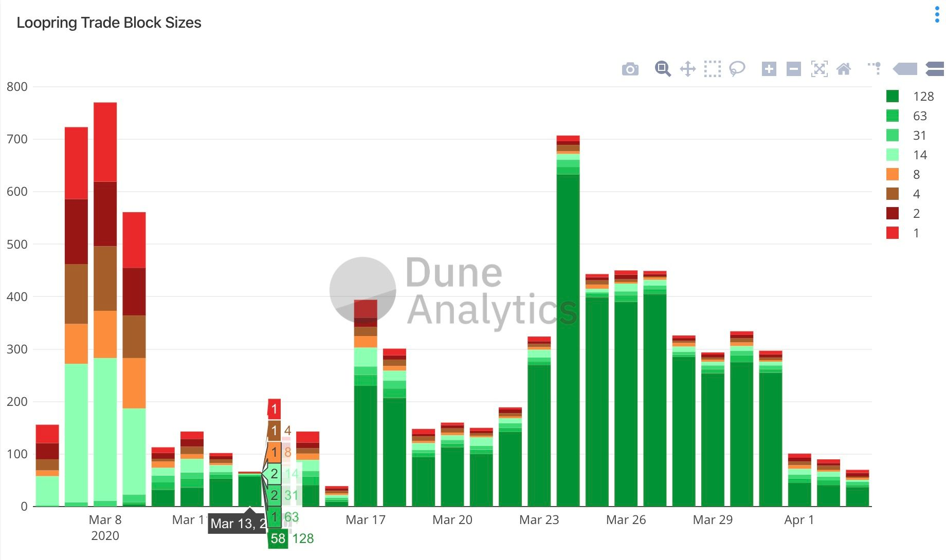Toggle spike lines icon in modebar
Screen dimensions: 946x560
point(875,68)
